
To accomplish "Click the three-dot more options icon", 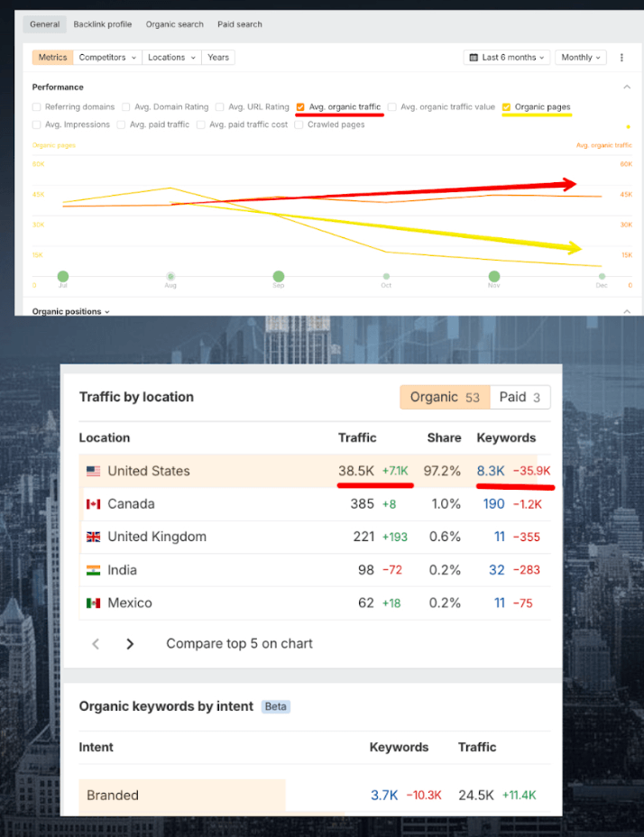I will click(621, 58).
